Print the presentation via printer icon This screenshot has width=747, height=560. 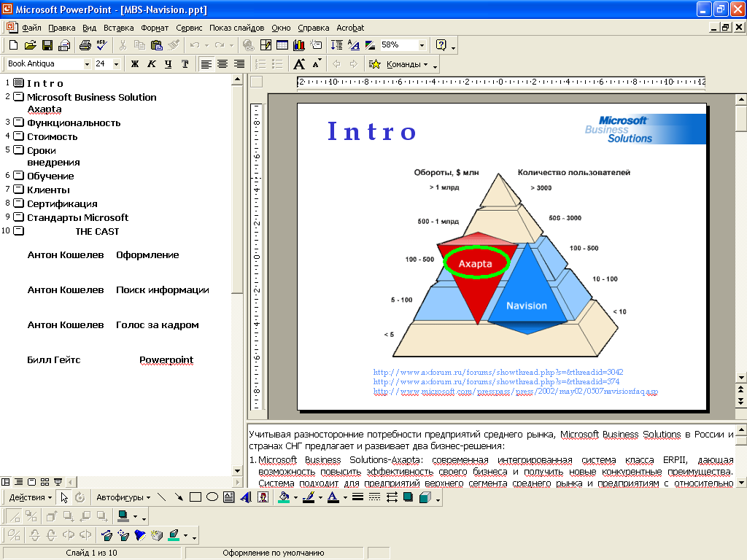[85, 45]
